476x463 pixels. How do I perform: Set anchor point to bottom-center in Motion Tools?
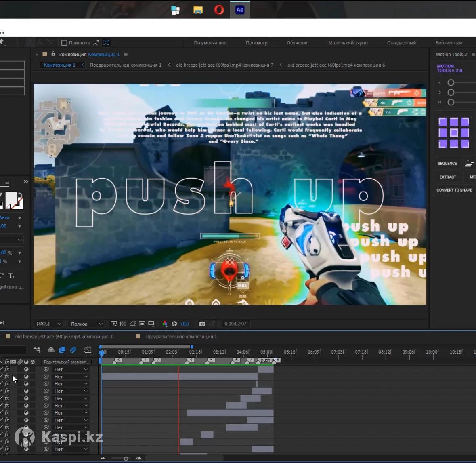[x=453, y=144]
